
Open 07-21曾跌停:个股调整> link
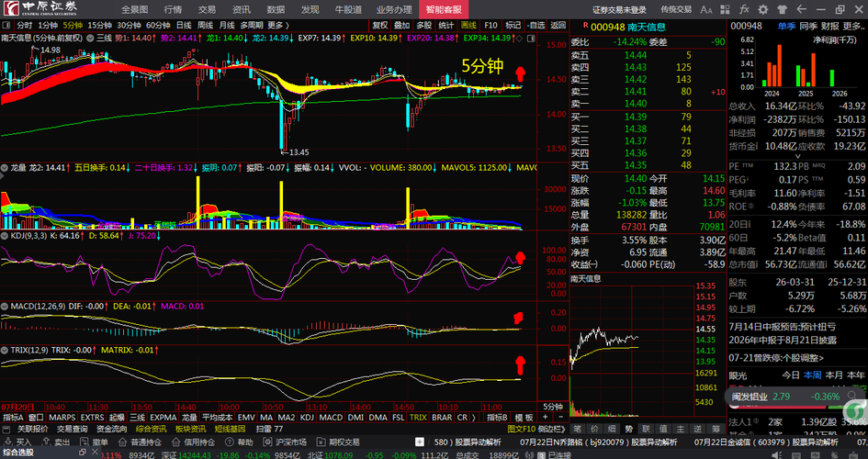[776, 358]
